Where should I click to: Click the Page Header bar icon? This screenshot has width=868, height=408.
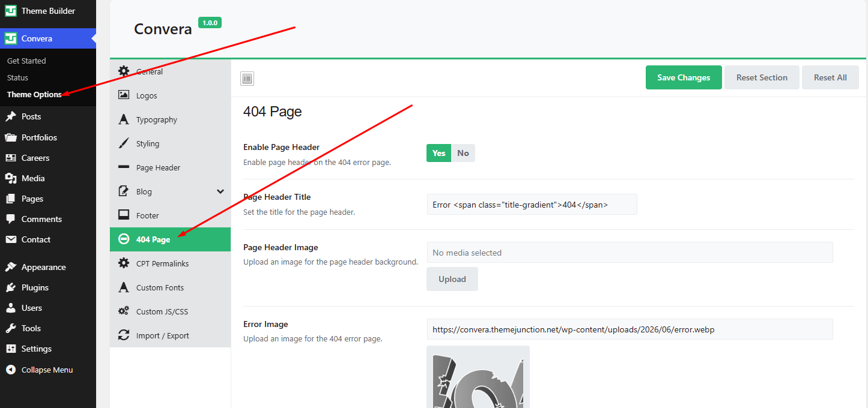click(x=124, y=167)
